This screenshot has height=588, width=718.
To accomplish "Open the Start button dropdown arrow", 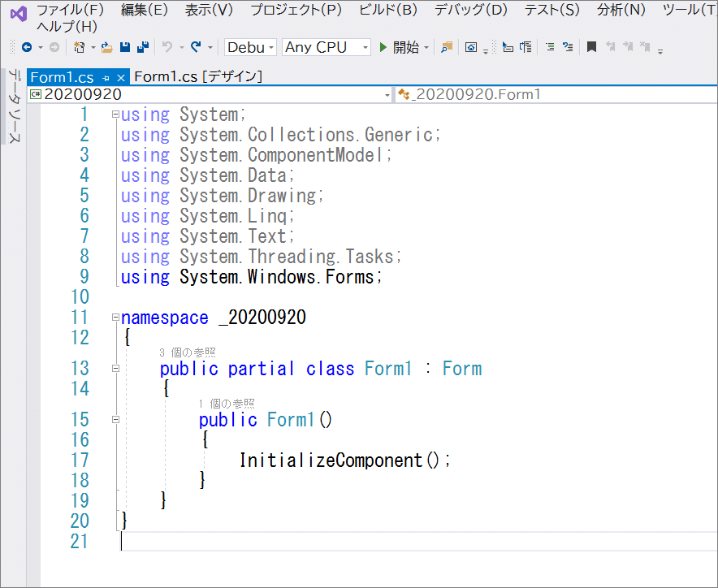I will tap(426, 47).
